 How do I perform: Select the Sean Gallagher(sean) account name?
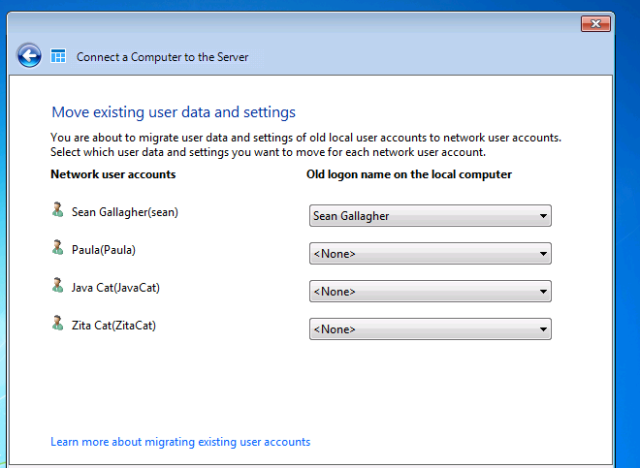tap(125, 212)
